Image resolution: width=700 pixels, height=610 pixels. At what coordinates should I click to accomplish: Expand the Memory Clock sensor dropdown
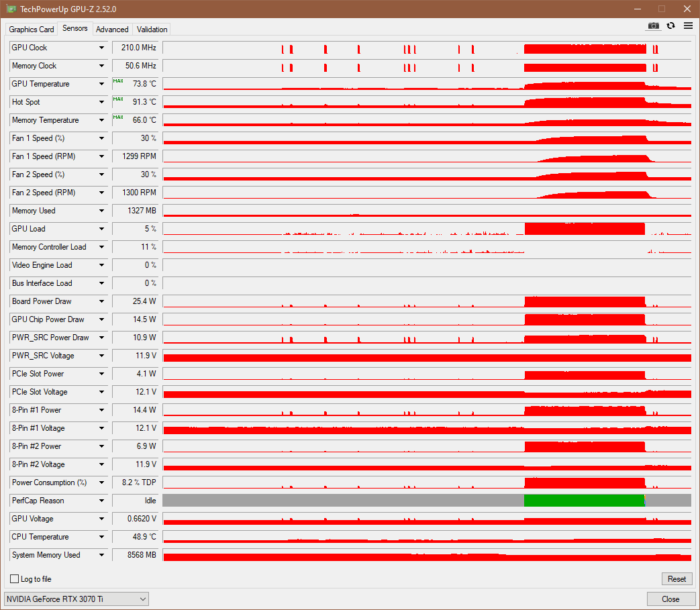(x=102, y=66)
